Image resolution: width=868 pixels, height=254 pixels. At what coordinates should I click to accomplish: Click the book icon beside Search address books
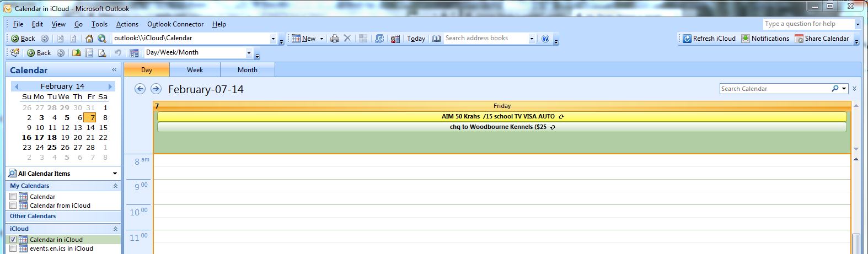(x=437, y=39)
